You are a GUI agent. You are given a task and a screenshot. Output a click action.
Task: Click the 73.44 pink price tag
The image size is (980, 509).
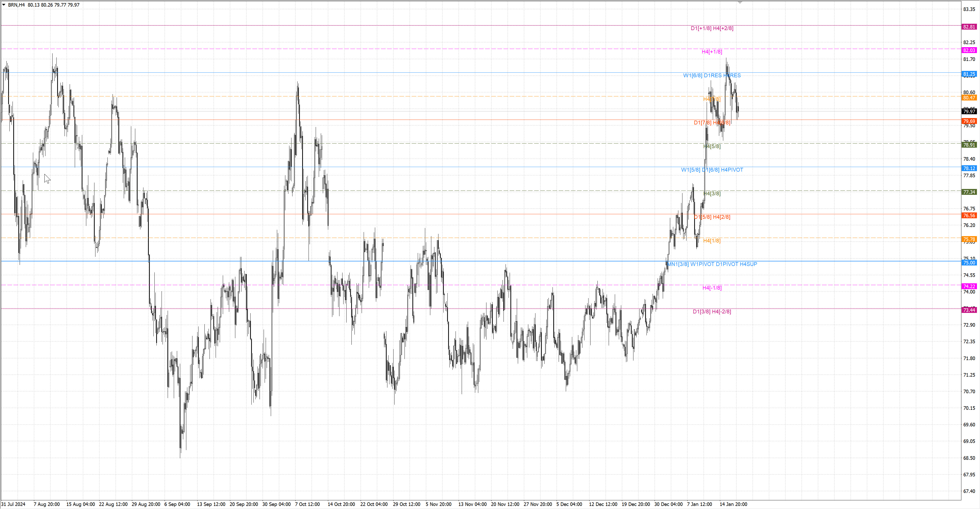coord(969,310)
